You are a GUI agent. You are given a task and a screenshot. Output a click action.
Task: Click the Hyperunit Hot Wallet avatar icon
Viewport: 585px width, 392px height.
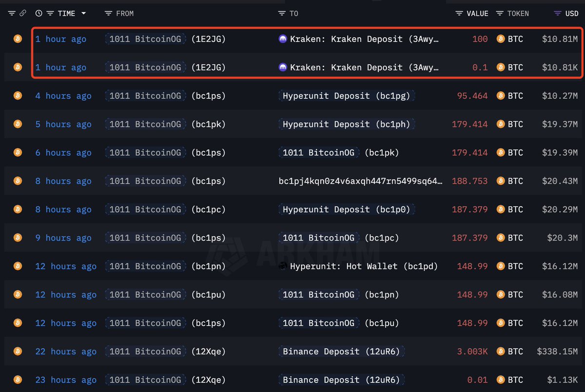[282, 266]
